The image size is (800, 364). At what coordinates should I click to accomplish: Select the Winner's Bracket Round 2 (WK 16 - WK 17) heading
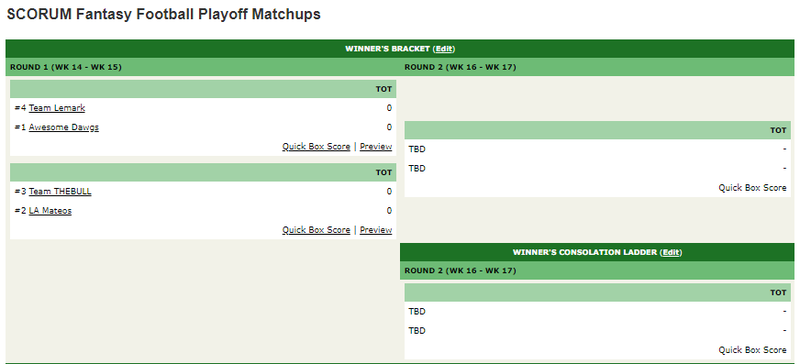(x=460, y=67)
